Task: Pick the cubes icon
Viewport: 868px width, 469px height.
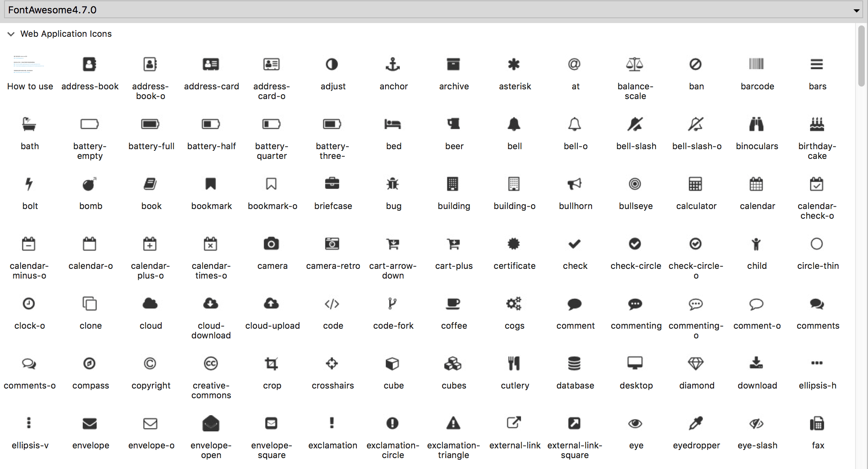Action: [453, 363]
